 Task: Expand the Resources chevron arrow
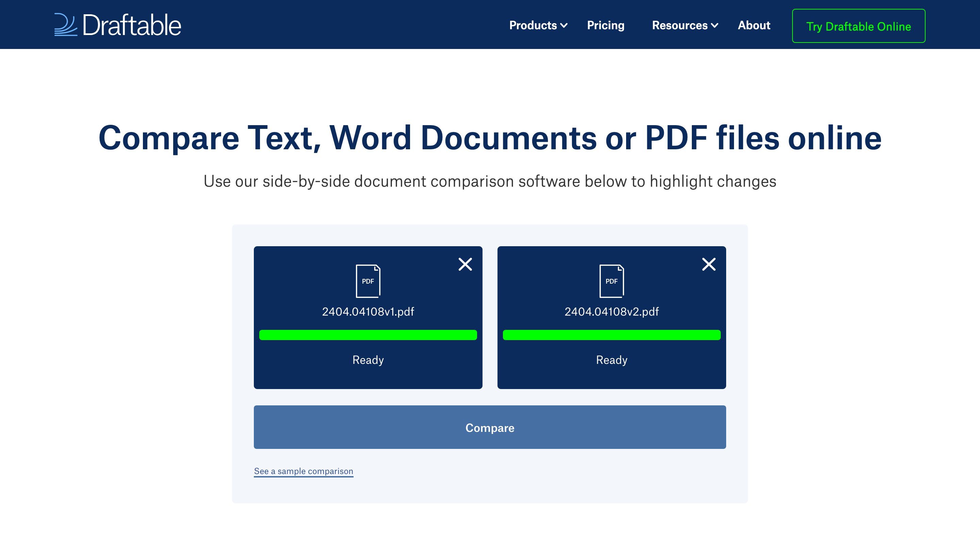715,26
